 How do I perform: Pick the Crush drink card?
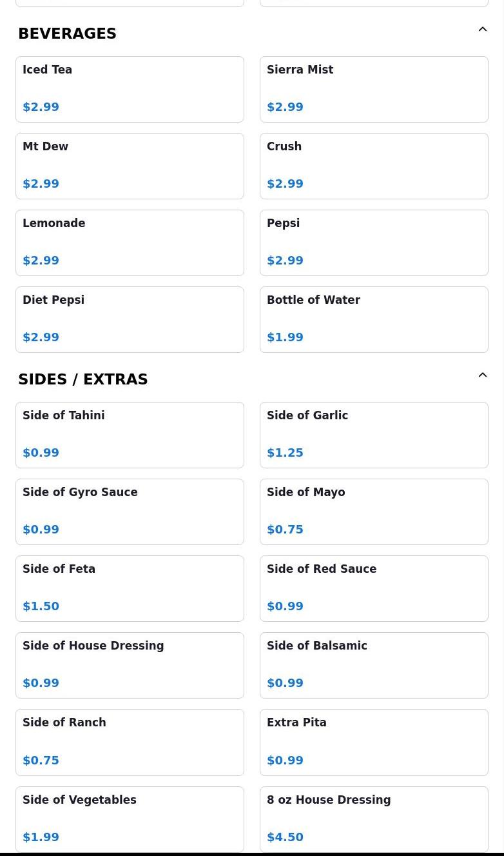pos(374,166)
